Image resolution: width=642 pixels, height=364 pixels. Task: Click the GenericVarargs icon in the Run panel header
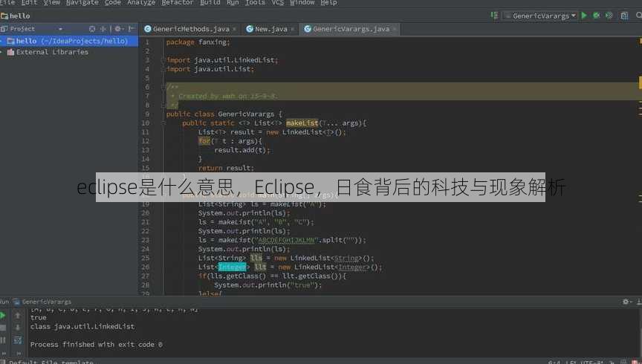tap(16, 302)
